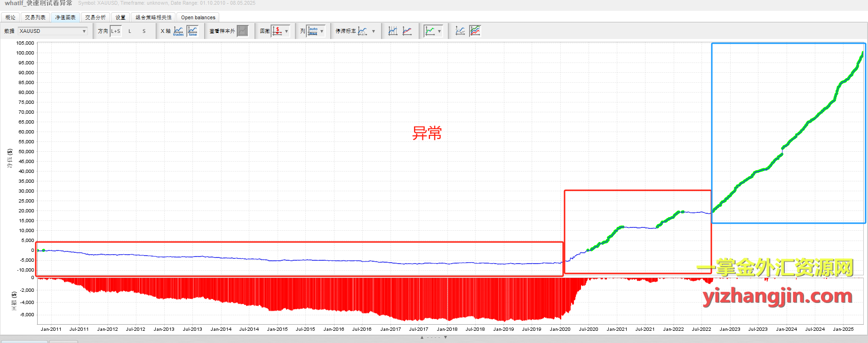Click multi-colored equity lines icon
Viewport: 868px width, 343px height.
click(475, 31)
